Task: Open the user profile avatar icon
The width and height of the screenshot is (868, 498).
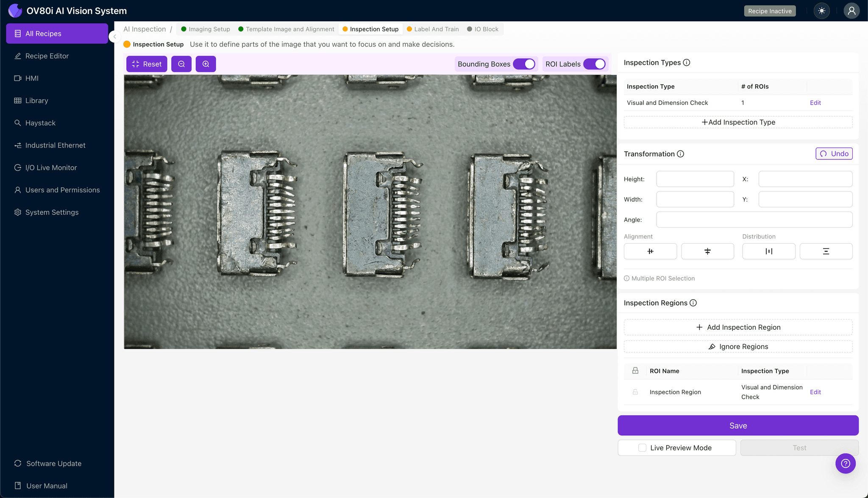Action: pos(851,11)
